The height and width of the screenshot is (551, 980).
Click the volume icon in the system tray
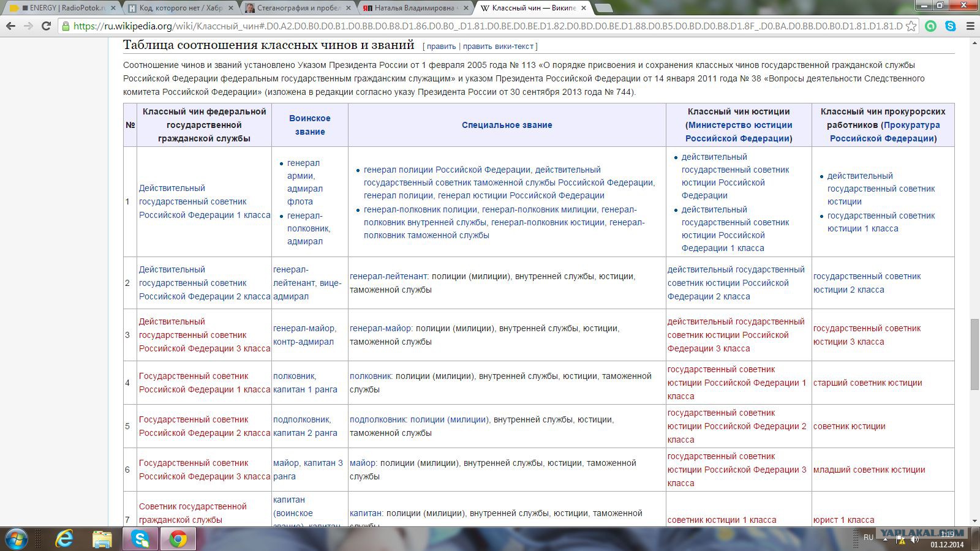[x=914, y=539]
